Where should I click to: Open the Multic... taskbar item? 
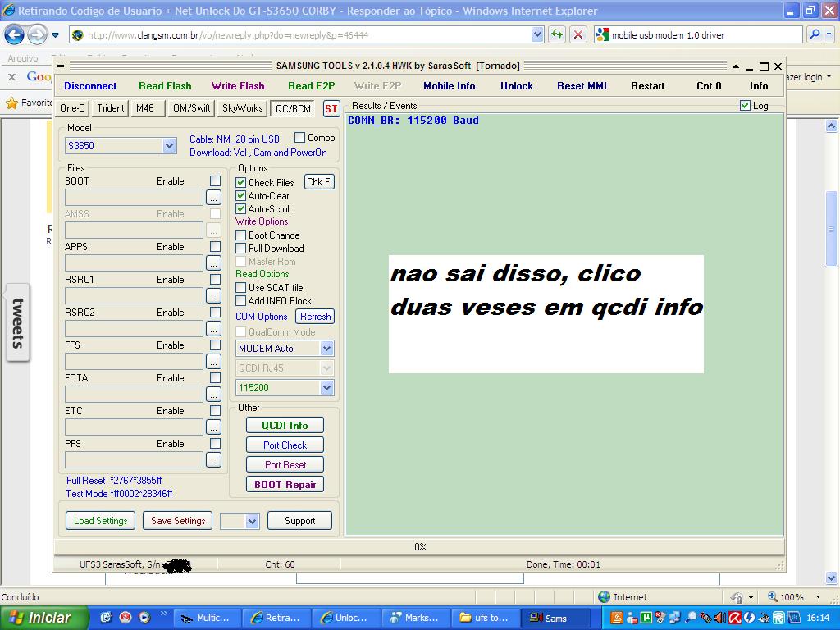(208, 618)
